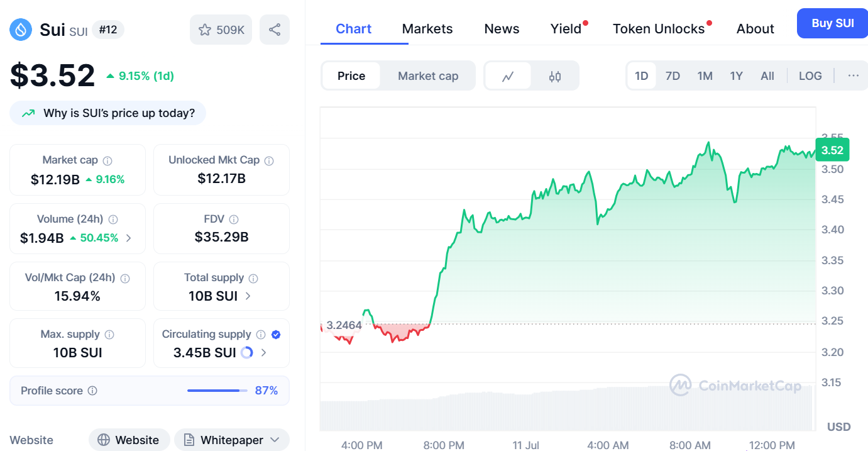
Task: Show Market cap info tooltip icon
Action: coord(107,160)
